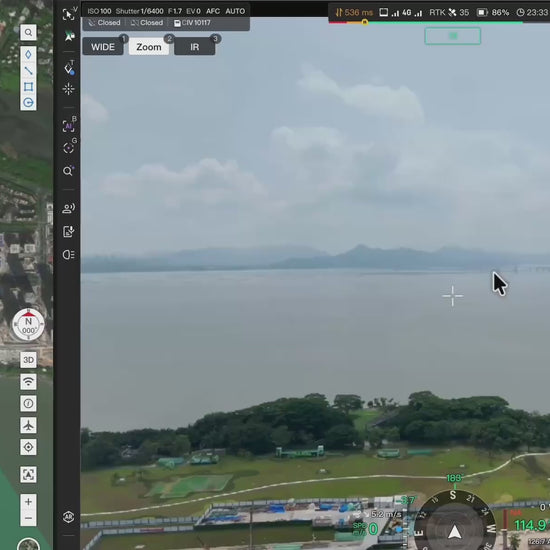Check the 536 ms latency indicator

tap(354, 13)
